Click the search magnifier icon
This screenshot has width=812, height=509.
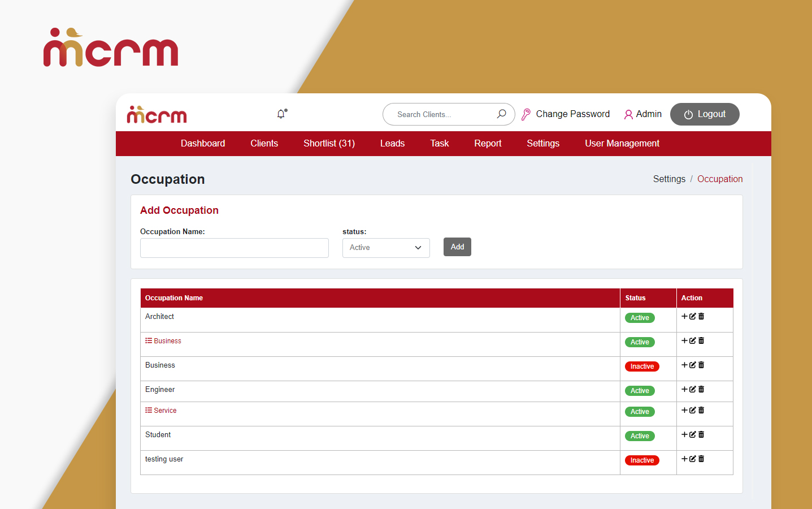[x=501, y=114]
